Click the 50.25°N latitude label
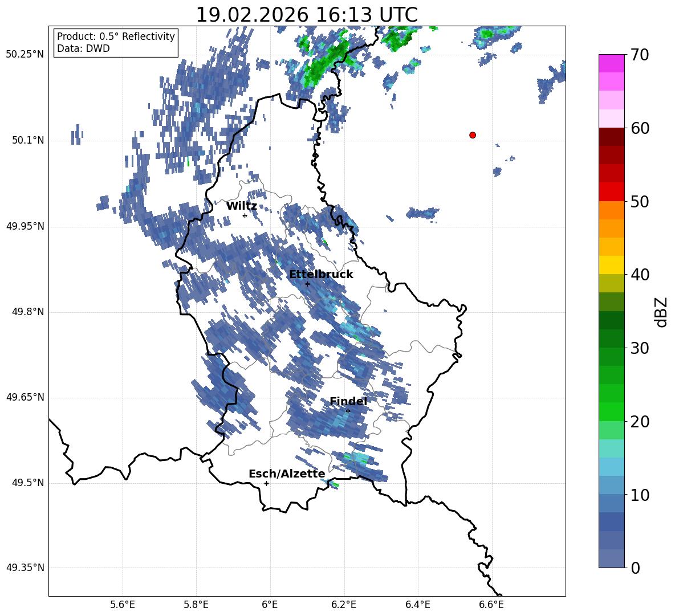Image resolution: width=675 pixels, height=616 pixels. coord(25,55)
